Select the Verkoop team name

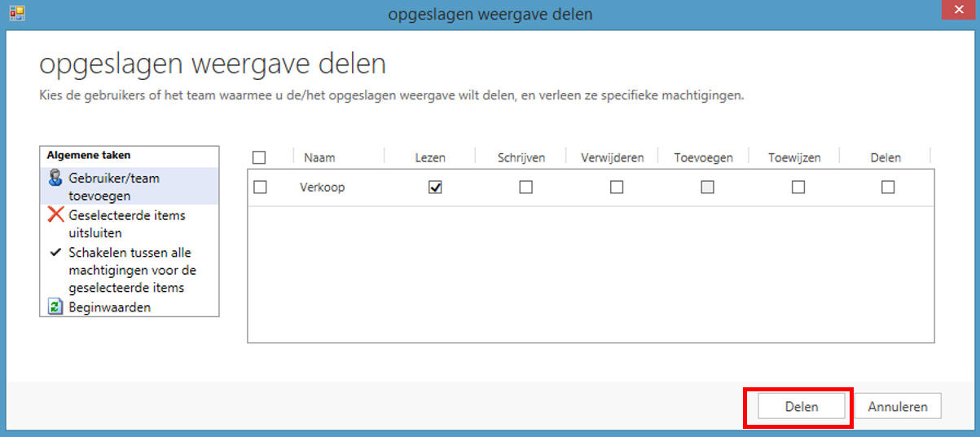click(x=323, y=188)
